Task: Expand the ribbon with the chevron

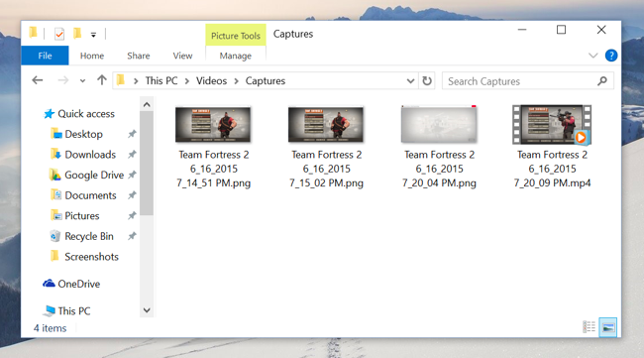Action: tap(592, 56)
